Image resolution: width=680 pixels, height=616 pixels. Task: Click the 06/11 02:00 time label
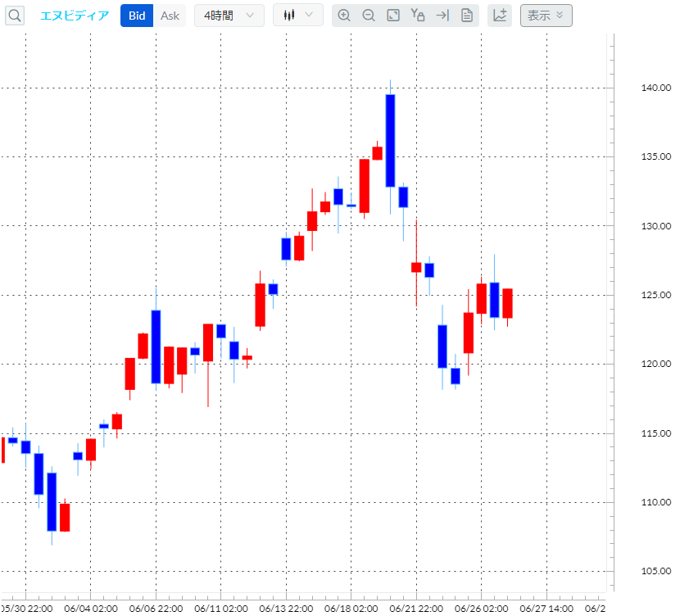click(x=221, y=609)
